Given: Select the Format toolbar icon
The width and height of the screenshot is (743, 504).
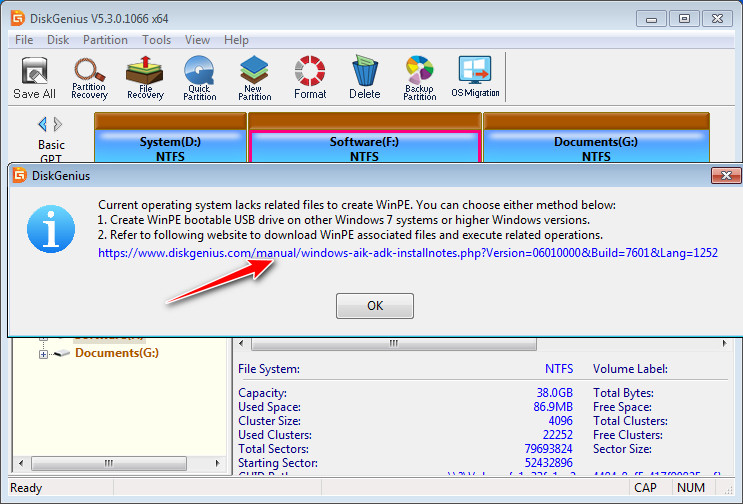Looking at the screenshot, I should [310, 78].
